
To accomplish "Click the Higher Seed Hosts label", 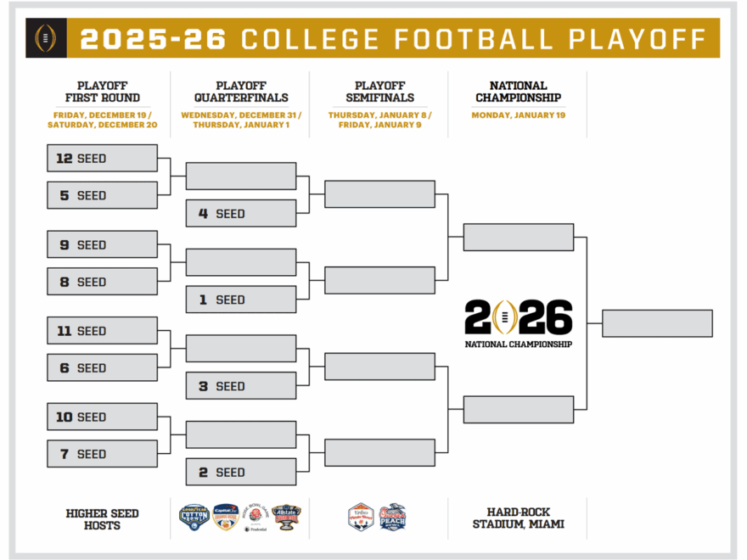I will pyautogui.click(x=103, y=518).
